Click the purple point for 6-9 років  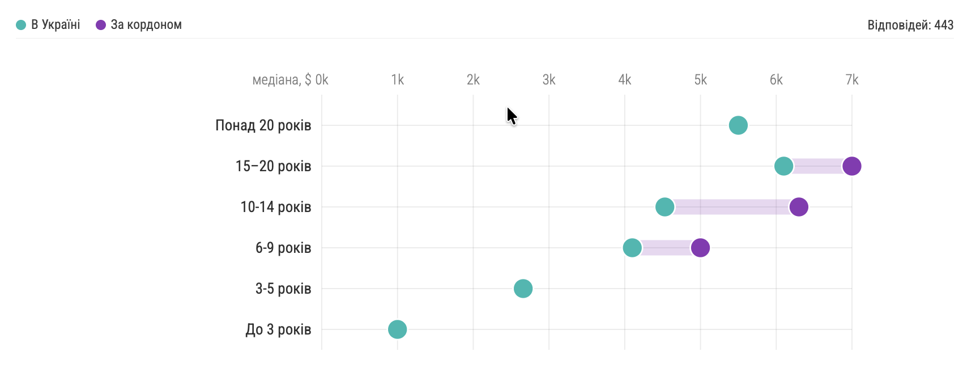pos(700,248)
